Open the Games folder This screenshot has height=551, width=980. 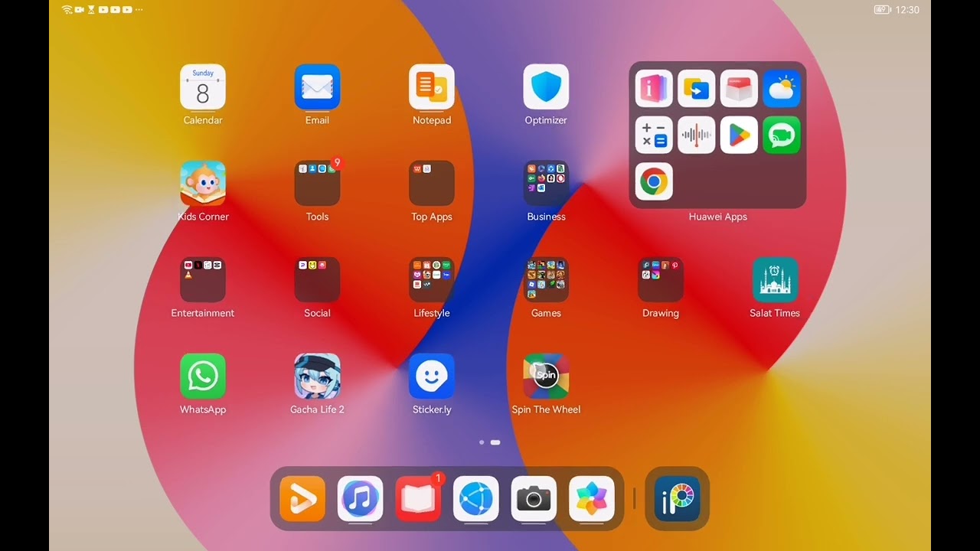pyautogui.click(x=546, y=279)
